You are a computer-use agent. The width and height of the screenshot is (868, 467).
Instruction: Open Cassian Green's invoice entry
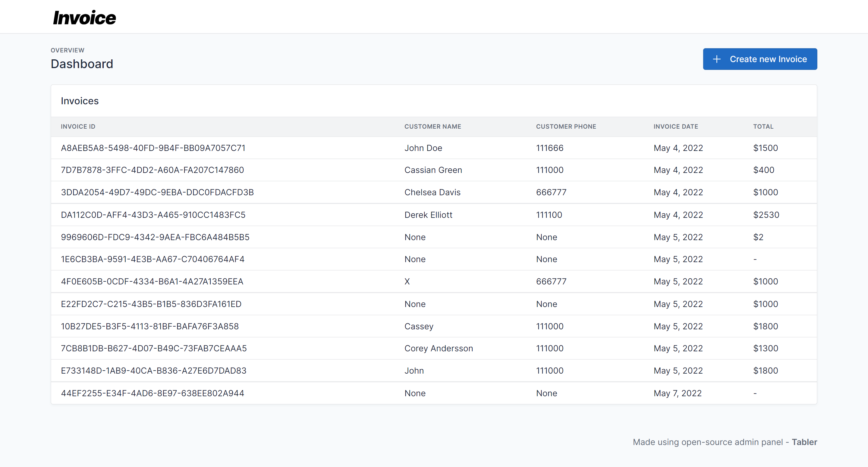click(337, 170)
